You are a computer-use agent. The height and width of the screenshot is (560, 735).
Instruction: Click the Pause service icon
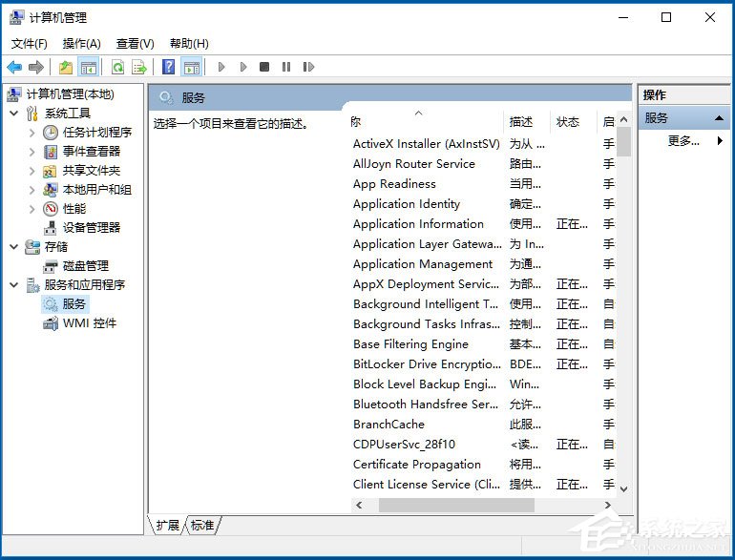point(286,67)
